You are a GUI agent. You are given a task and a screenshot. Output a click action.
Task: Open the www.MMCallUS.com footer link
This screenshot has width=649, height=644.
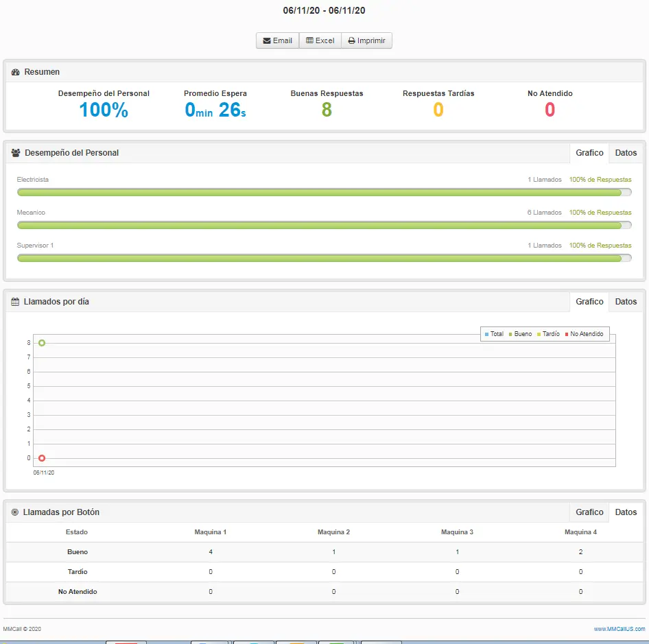619,629
